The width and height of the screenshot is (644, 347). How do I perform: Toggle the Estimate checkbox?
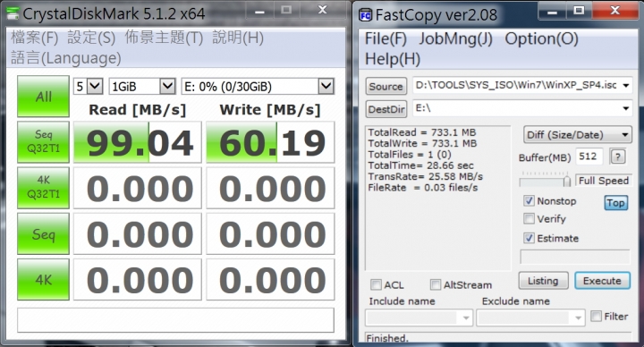(x=529, y=238)
